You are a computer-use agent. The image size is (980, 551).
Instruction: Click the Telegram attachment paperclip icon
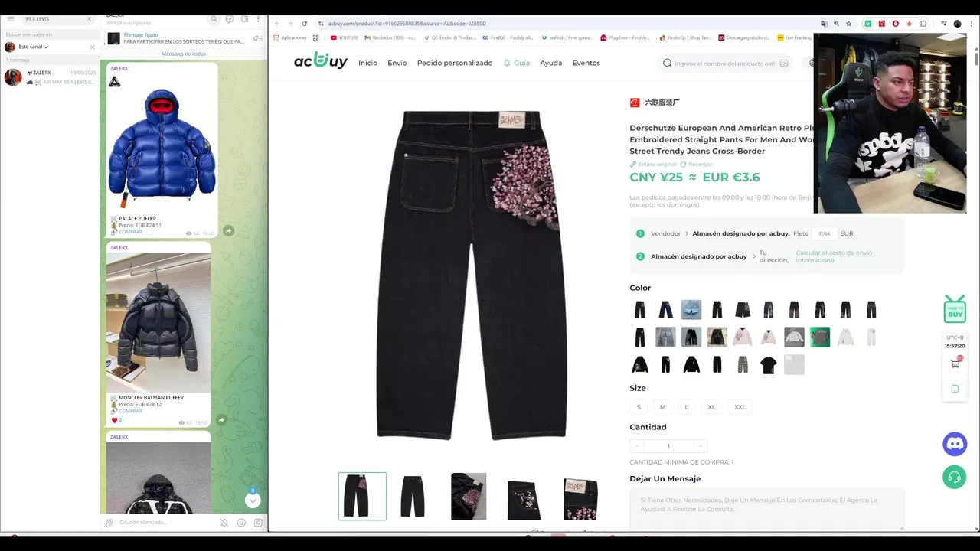pyautogui.click(x=109, y=523)
